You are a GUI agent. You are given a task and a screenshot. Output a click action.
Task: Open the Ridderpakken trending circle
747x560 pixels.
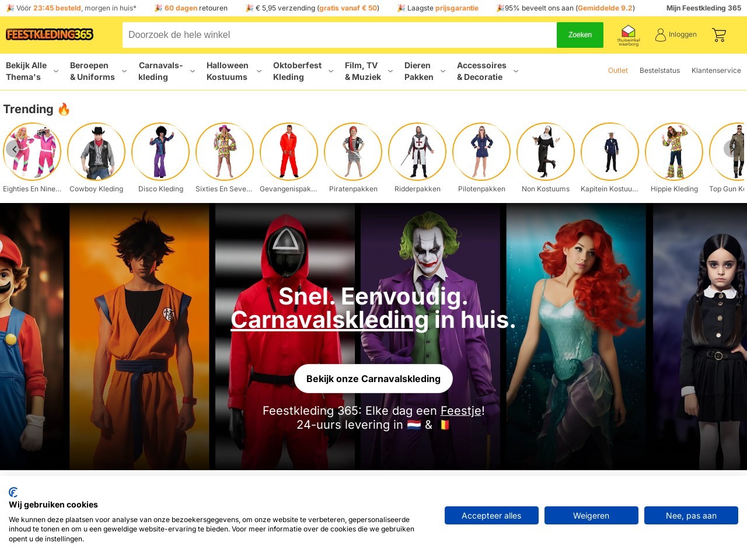(x=417, y=152)
